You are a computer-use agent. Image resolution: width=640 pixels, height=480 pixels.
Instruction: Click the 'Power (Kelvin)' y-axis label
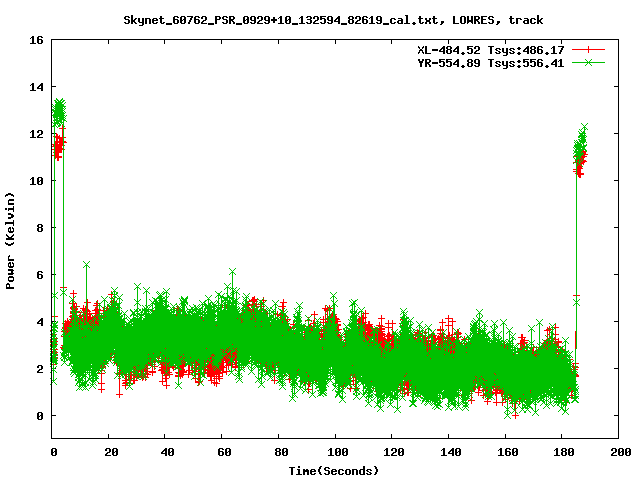pos(10,241)
